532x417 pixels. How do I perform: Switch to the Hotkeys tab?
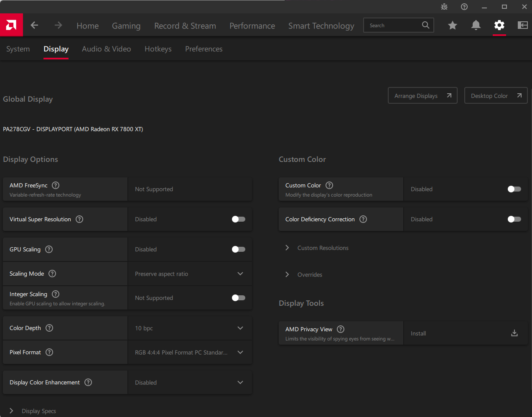[x=158, y=49]
